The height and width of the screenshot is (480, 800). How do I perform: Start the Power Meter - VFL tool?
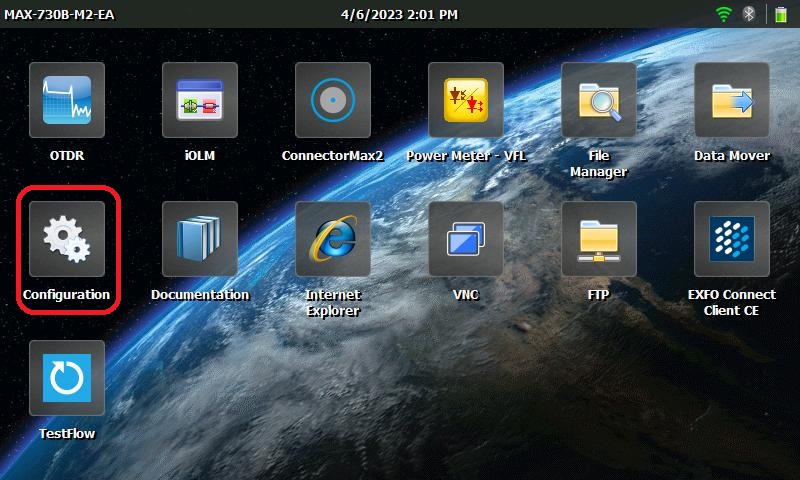coord(466,100)
